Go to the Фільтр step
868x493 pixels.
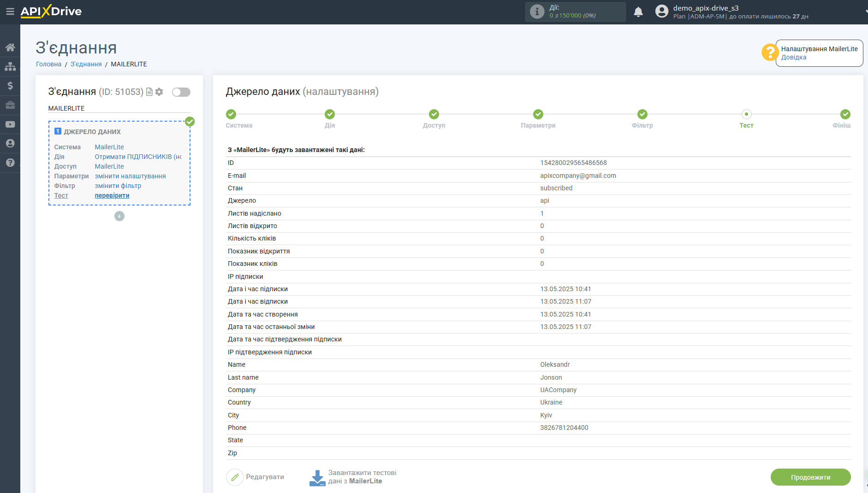tap(642, 119)
